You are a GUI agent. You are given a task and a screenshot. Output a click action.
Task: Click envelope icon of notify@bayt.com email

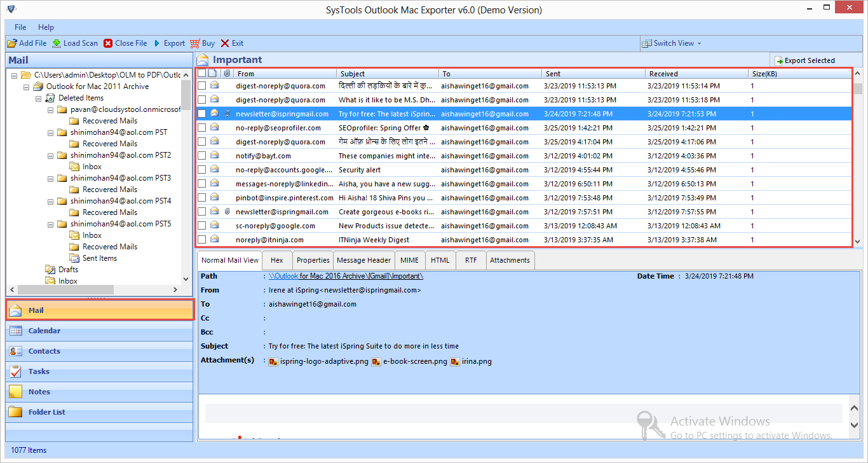[215, 156]
